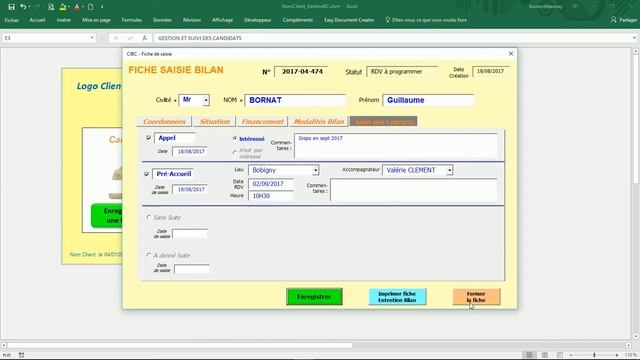The width and height of the screenshot is (640, 360).
Task: Open the Modalités Bilan tab
Action: tap(319, 121)
